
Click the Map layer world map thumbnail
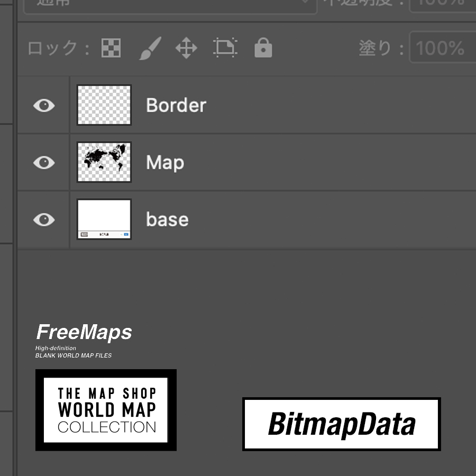(104, 162)
